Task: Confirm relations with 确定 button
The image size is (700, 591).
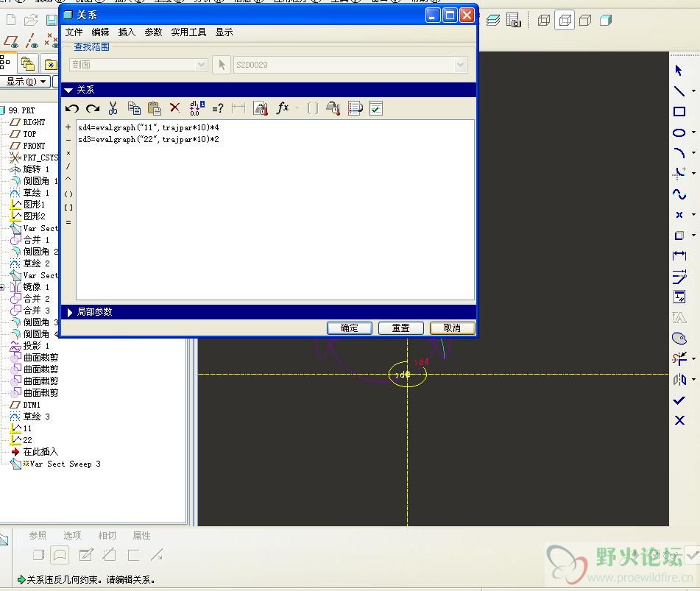Action: pos(349,328)
